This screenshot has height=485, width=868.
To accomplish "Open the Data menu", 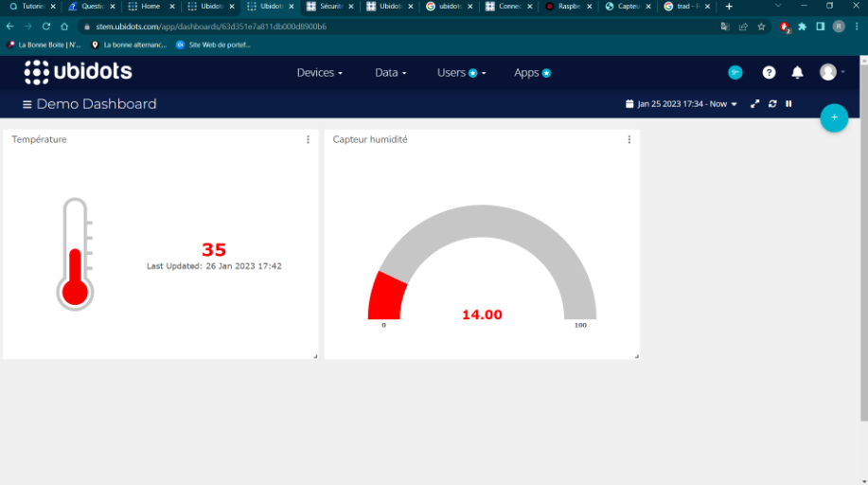I will 390,73.
